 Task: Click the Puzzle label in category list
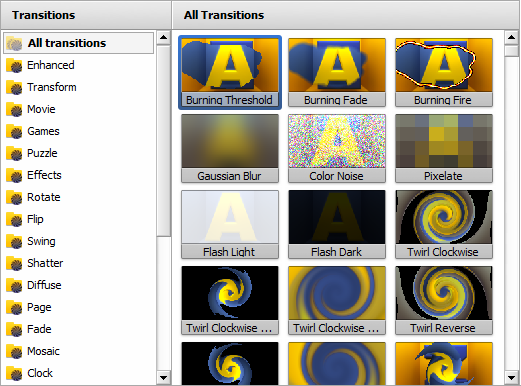42,153
